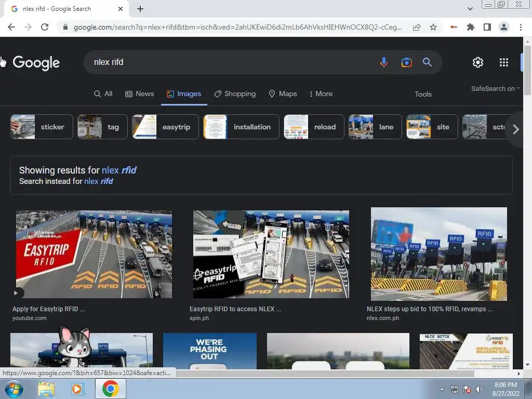This screenshot has width=532, height=399.
Task: Open Google quick settings gear
Action: click(x=478, y=62)
